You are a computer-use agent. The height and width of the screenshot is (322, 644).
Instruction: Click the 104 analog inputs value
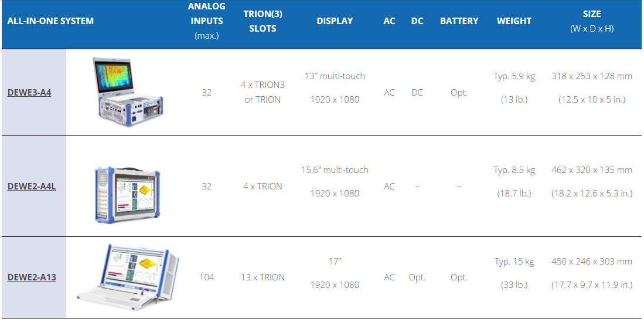(x=206, y=277)
